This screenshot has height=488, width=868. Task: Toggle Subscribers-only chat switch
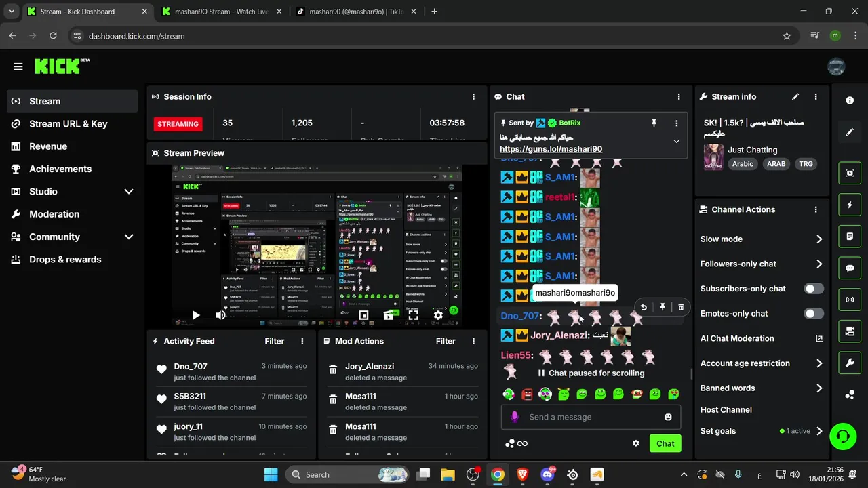(814, 289)
